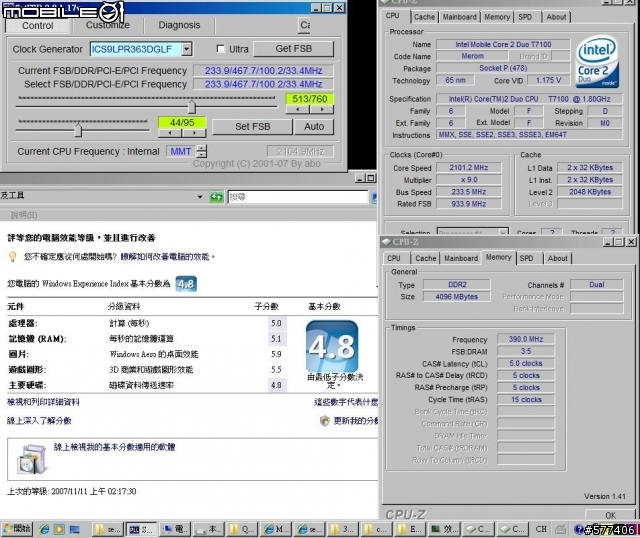Switch to the '3...' folder taskbar button
This screenshot has width=640, height=538.
343,529
